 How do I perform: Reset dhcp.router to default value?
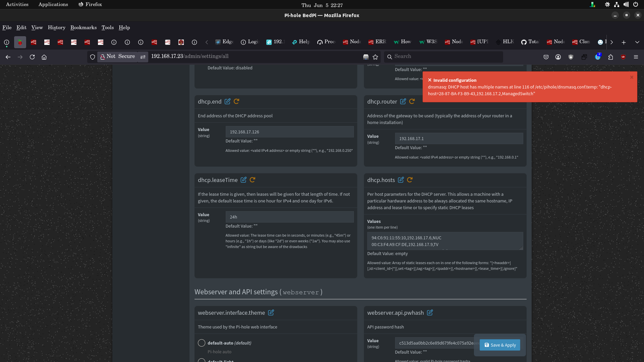tap(412, 101)
